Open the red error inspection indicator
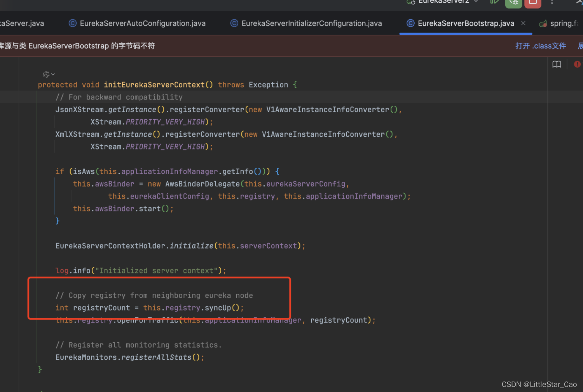 577,64
